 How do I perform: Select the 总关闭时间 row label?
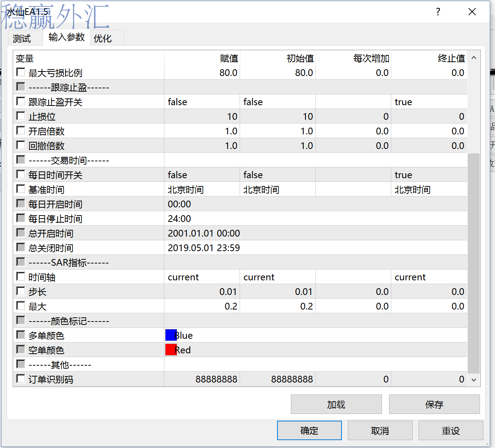(51, 248)
